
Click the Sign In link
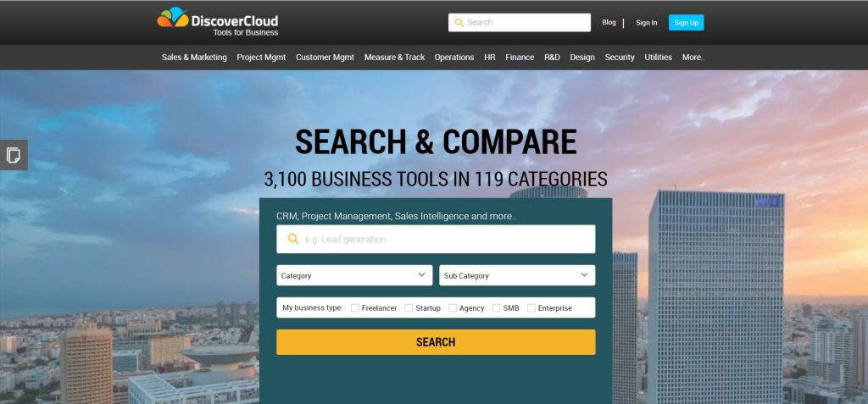[647, 23]
